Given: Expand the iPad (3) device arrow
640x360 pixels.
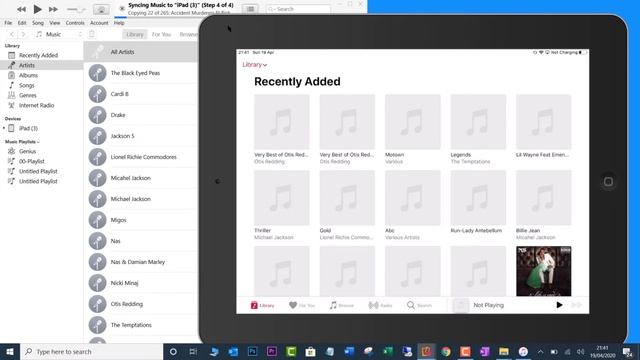Looking at the screenshot, I should pos(4,128).
